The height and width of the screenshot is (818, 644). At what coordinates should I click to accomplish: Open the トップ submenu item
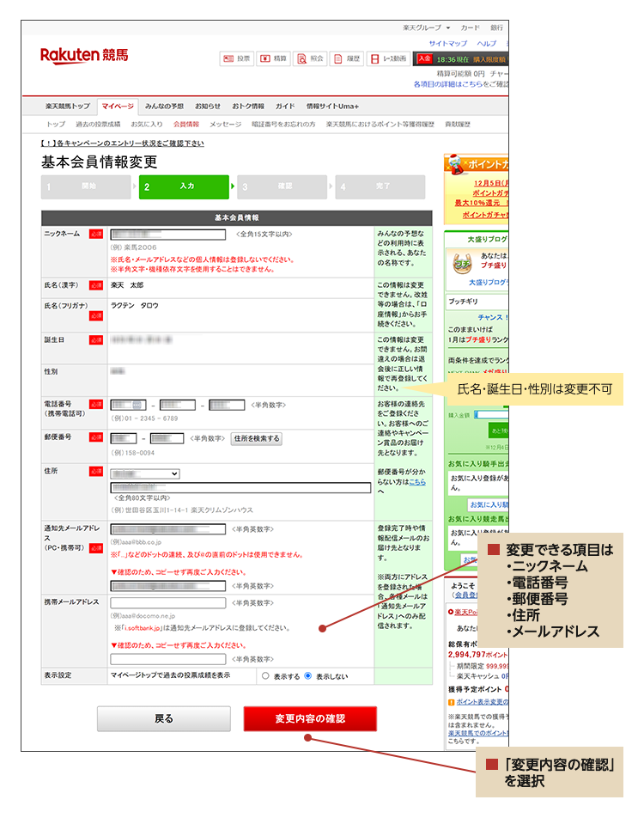pos(56,124)
